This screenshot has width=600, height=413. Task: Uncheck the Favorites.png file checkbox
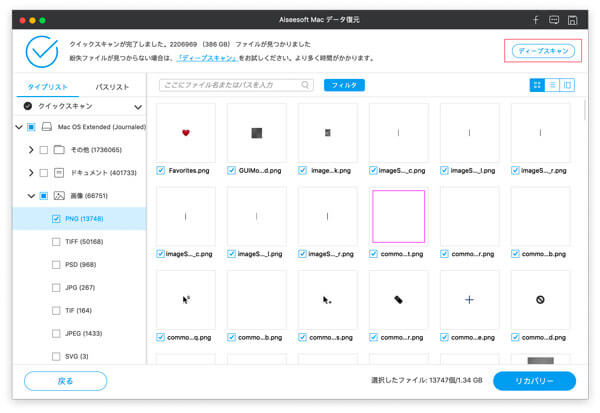tap(161, 171)
